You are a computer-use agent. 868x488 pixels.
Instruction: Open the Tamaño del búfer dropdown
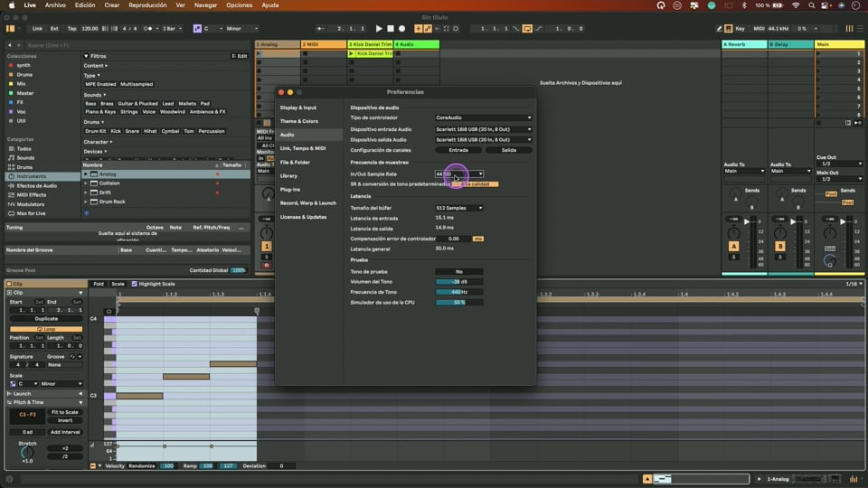[x=459, y=208]
